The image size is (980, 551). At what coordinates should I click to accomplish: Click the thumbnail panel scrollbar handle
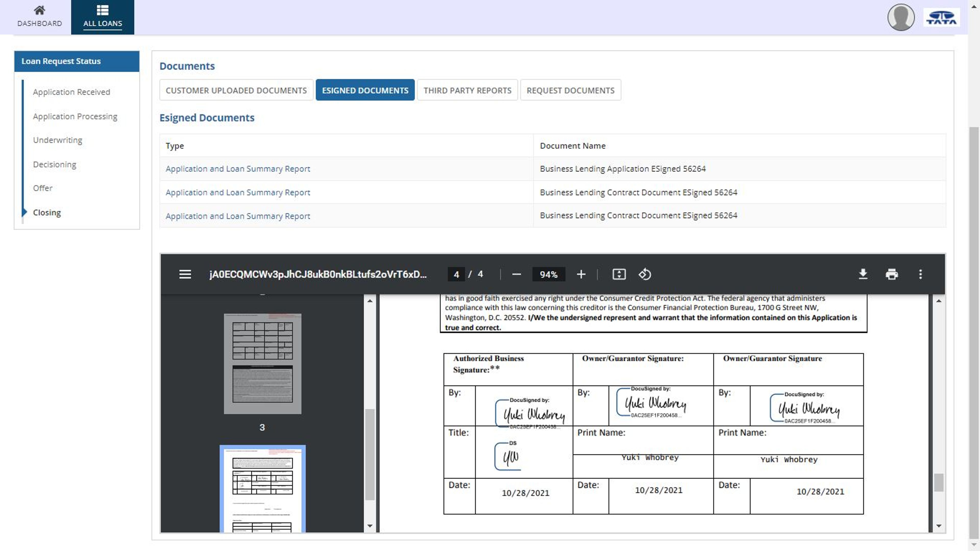(x=370, y=454)
